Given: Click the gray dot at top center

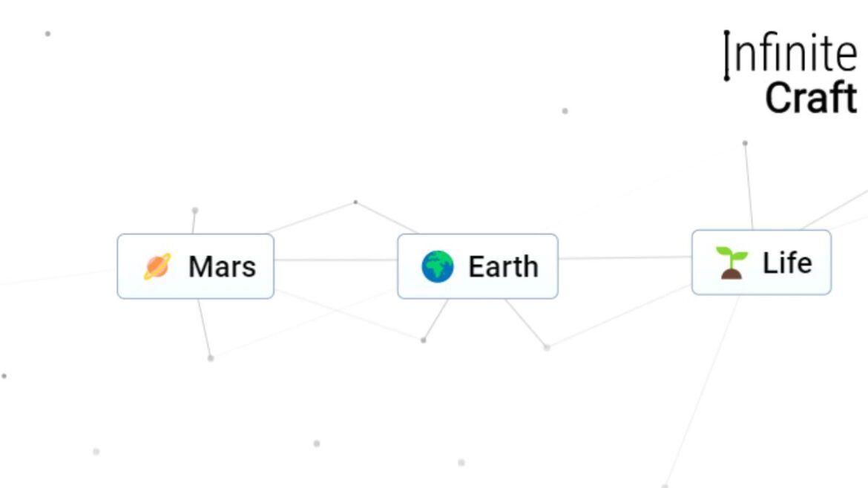Looking at the screenshot, I should [565, 111].
